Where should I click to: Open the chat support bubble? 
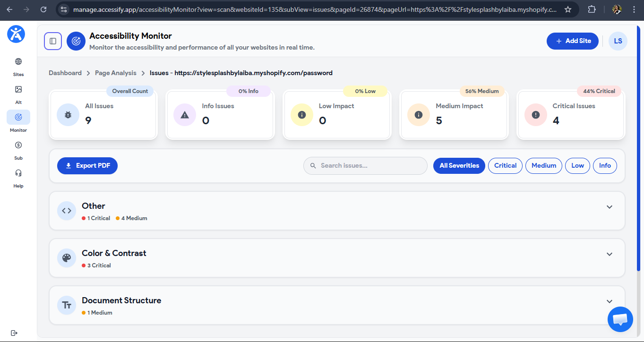pos(620,319)
